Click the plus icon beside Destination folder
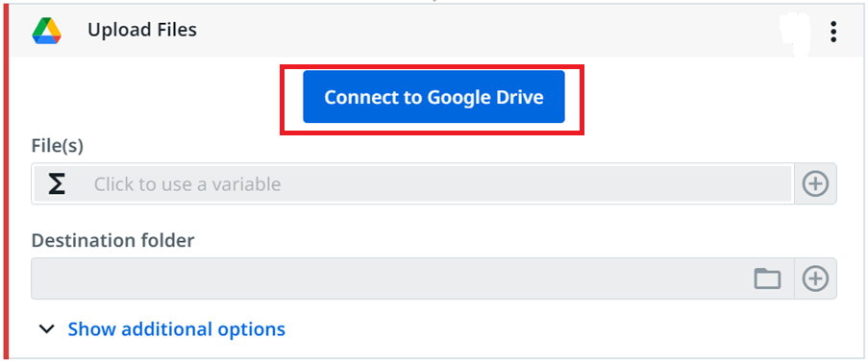 click(815, 278)
